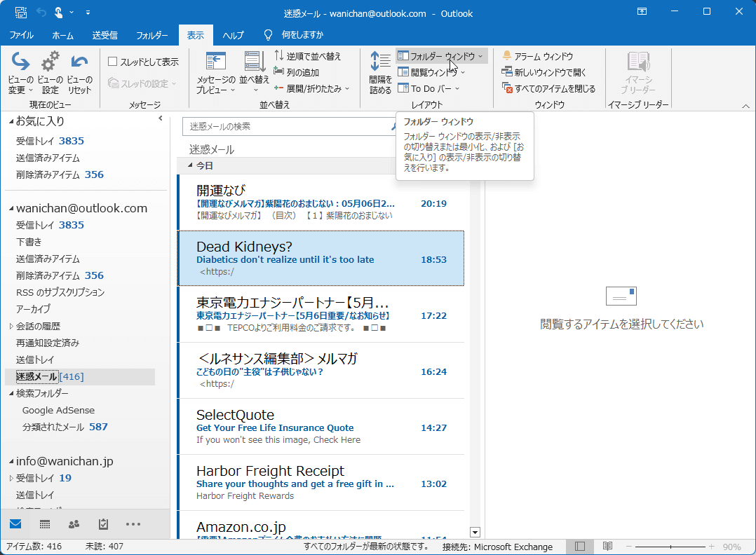Collapse the Today (今日) group header
The image size is (756, 555).
(191, 165)
